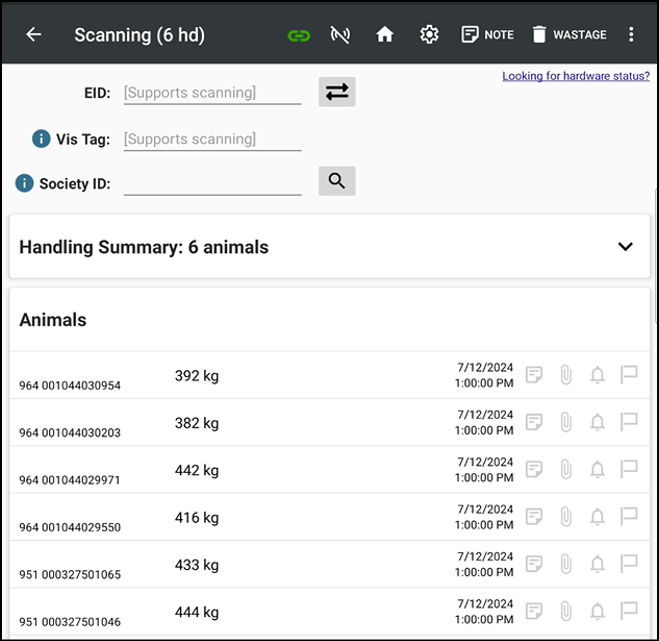
Task: Click the WASTAGE trash button
Action: pos(568,35)
